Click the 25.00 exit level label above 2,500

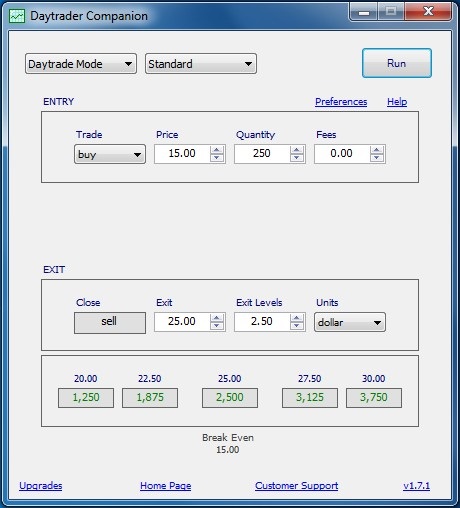pos(230,379)
